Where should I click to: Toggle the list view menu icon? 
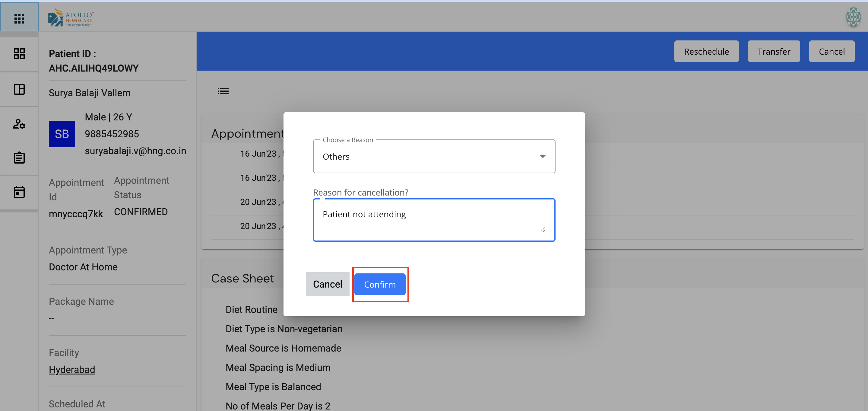tap(223, 91)
